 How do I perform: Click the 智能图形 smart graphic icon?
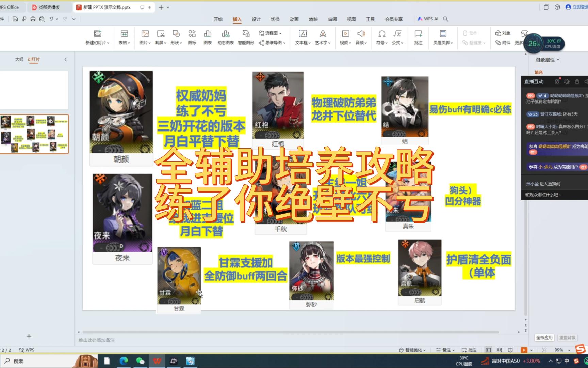tap(246, 34)
